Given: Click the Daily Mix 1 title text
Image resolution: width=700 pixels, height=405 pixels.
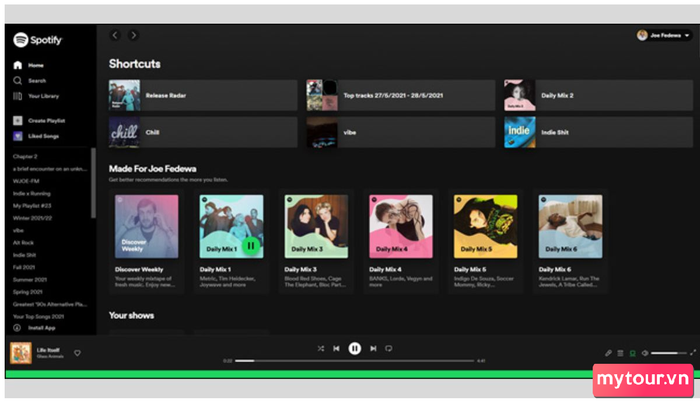Looking at the screenshot, I should coord(215,269).
